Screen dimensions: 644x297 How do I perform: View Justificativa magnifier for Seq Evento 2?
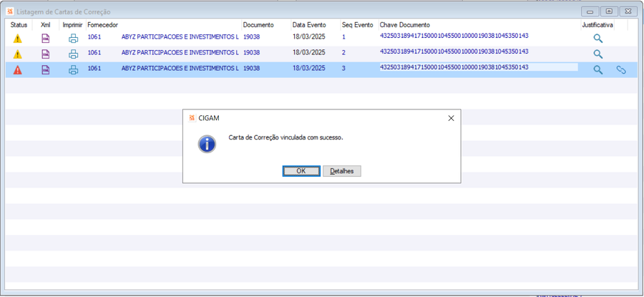point(598,54)
